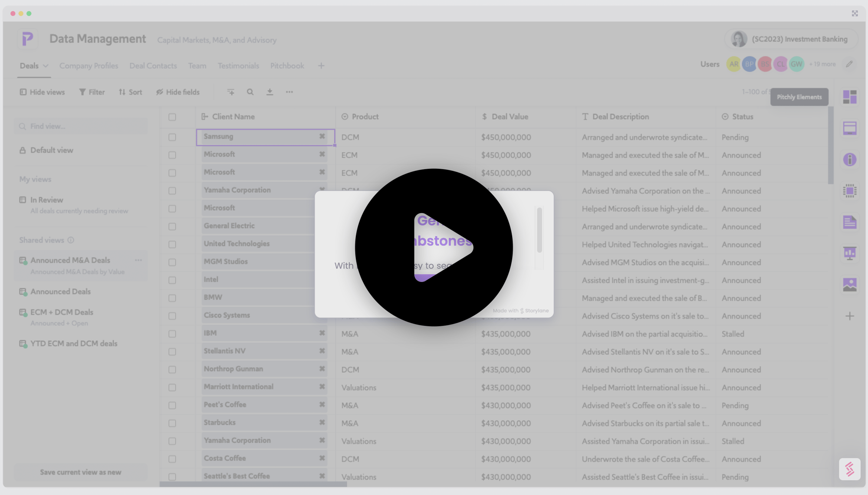Screen dimensions: 868x495
Task: Play the demo with the large play button
Action: (434, 247)
